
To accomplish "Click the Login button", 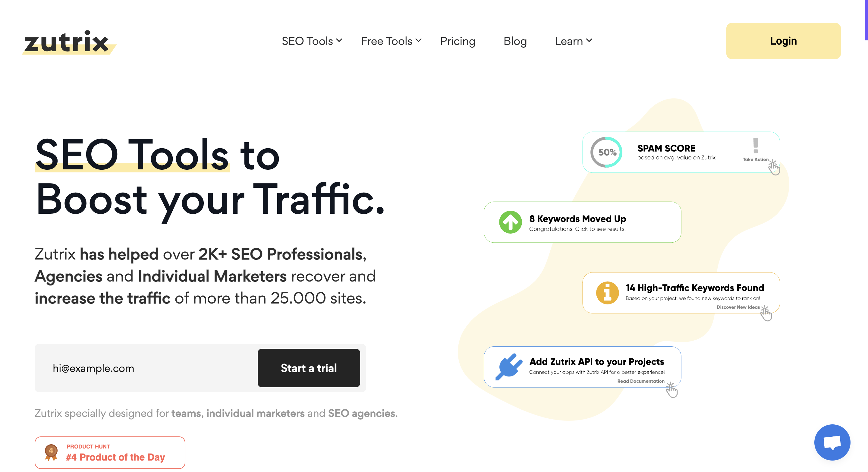I will point(784,41).
